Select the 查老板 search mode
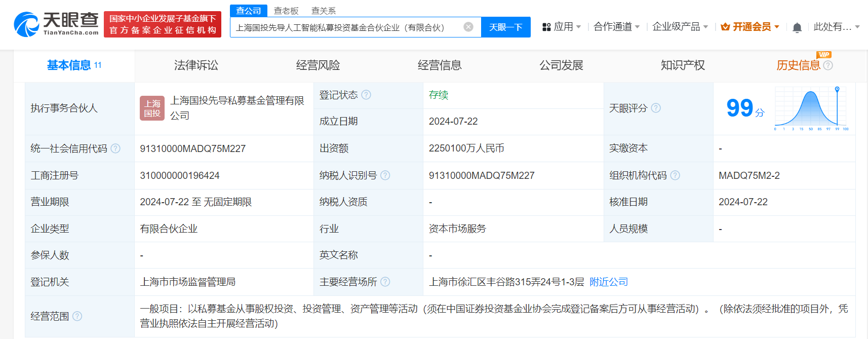 (x=286, y=11)
